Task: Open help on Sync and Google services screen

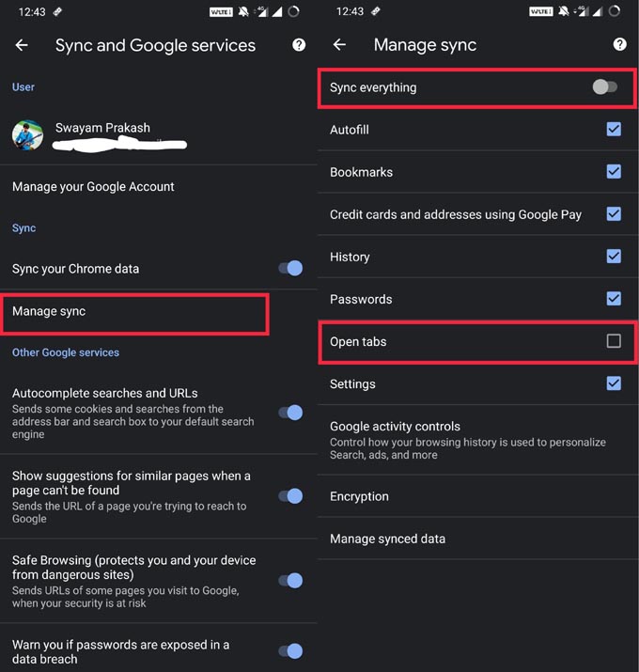Action: pos(299,44)
